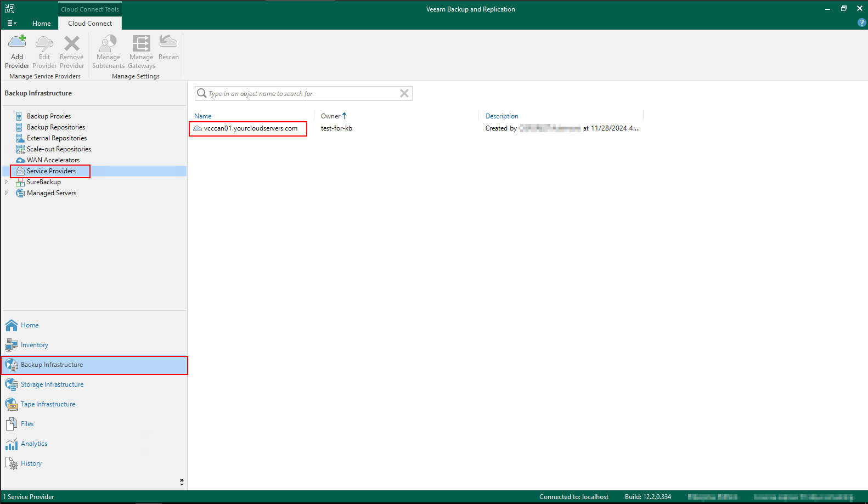Open the main hamburger menu
Viewport: 868px width, 504px height.
click(12, 24)
